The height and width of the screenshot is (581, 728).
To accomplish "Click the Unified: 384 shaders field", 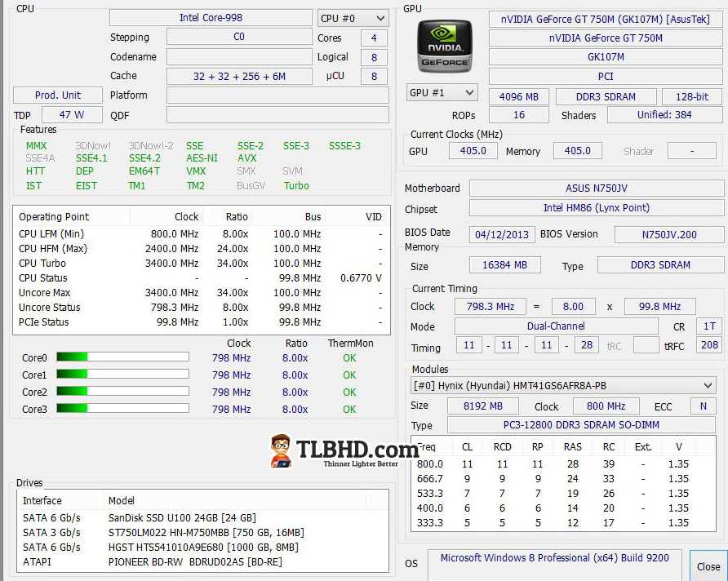I will pyautogui.click(x=664, y=114).
